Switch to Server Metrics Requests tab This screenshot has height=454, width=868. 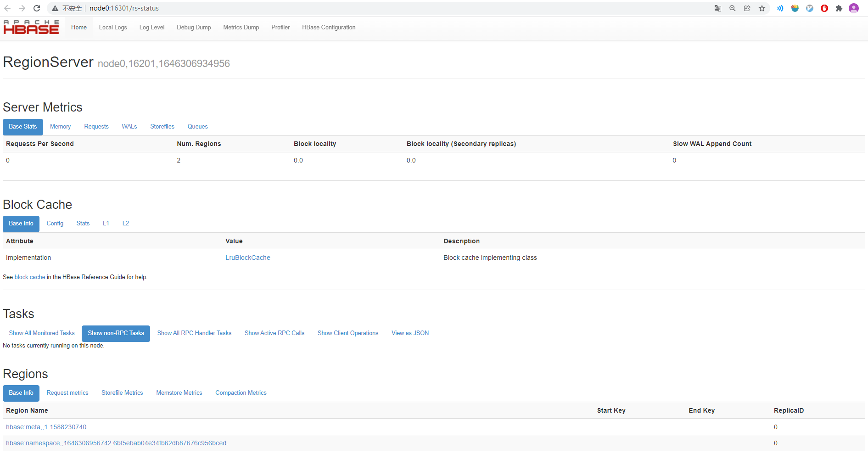(96, 127)
